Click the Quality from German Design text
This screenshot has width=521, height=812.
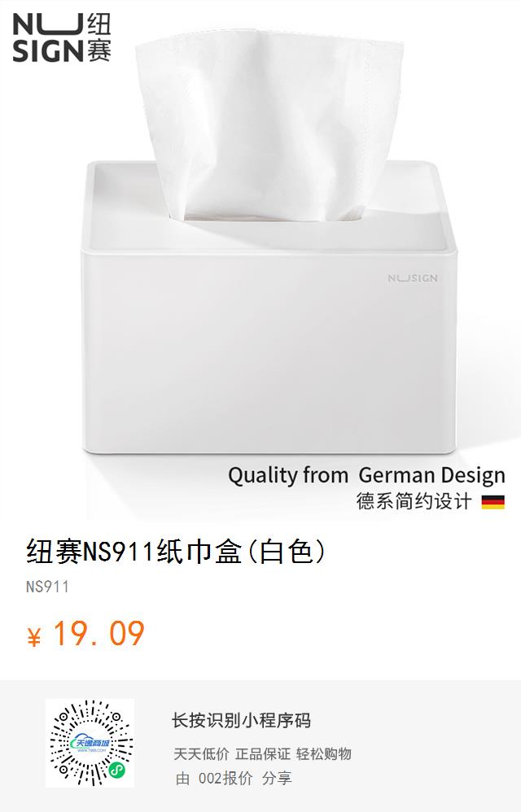366,475
